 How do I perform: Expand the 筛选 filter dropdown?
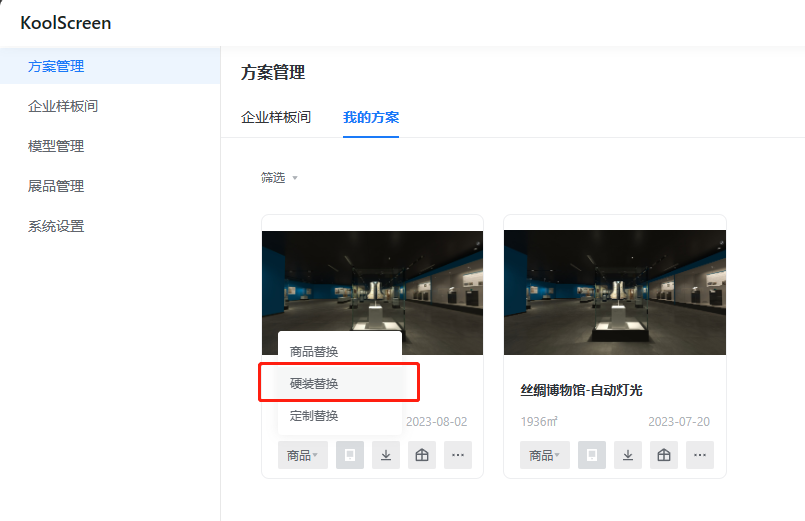(279, 178)
